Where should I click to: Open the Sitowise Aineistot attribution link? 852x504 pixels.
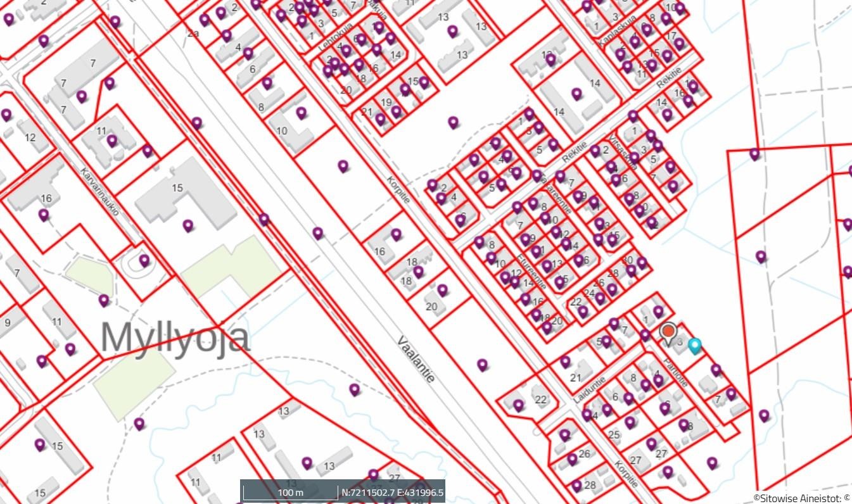[801, 498]
